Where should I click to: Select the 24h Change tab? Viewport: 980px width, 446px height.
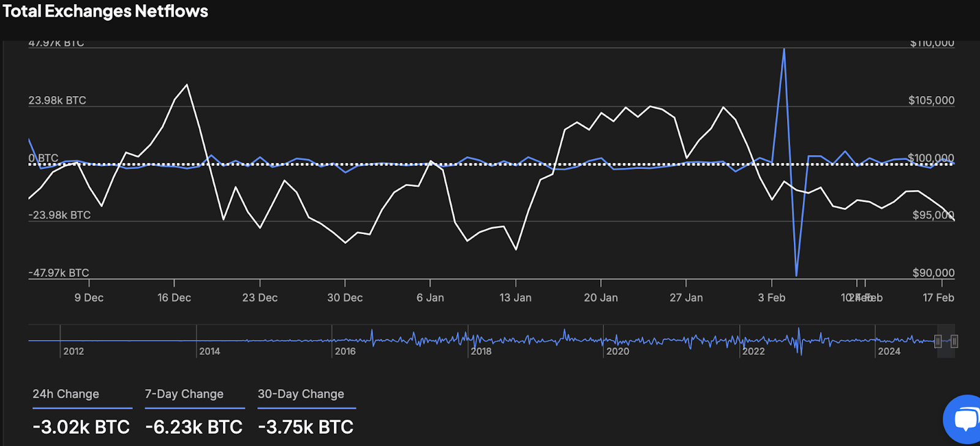(x=66, y=394)
